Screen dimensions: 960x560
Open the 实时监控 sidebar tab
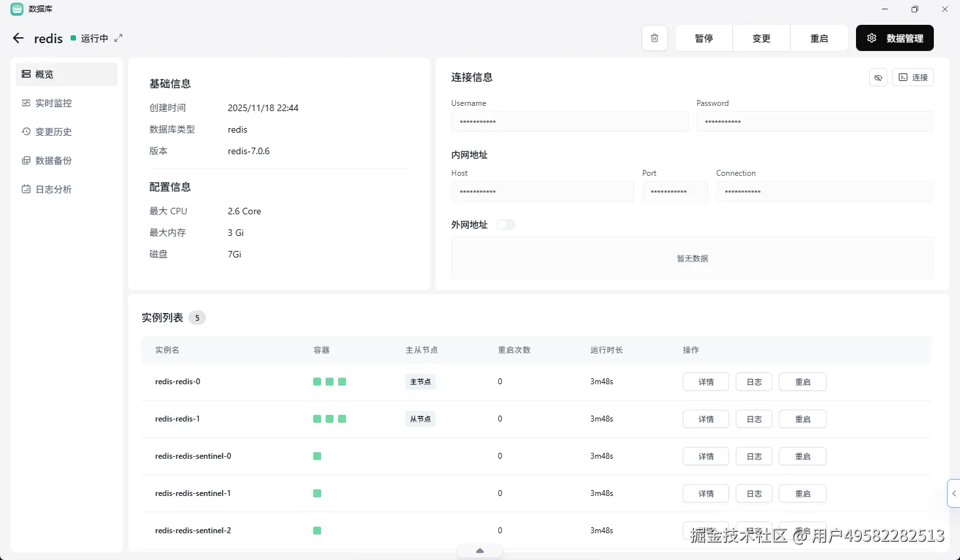coord(67,103)
